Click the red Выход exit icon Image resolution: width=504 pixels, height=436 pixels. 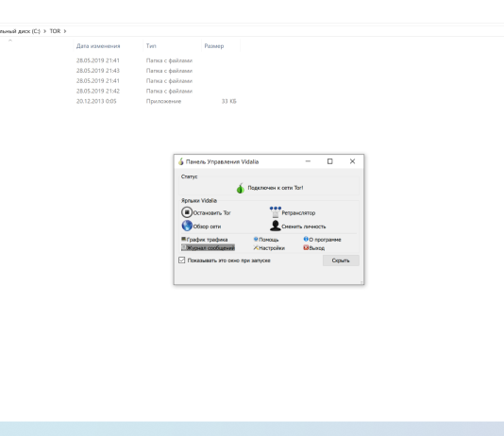point(306,247)
